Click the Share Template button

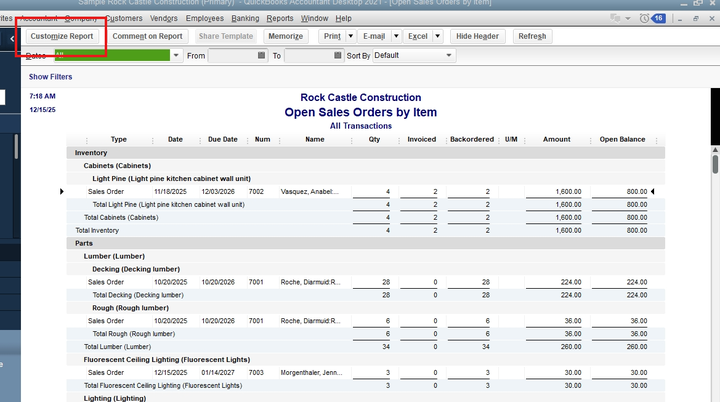pyautogui.click(x=226, y=36)
